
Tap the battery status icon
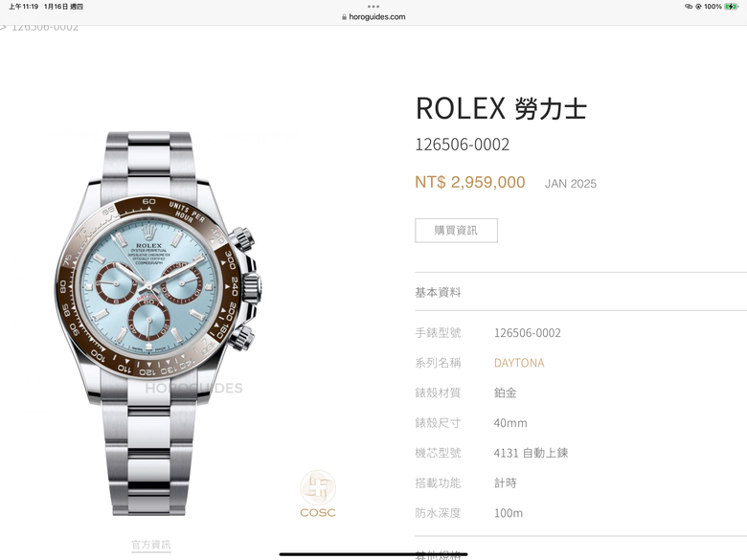732,6
